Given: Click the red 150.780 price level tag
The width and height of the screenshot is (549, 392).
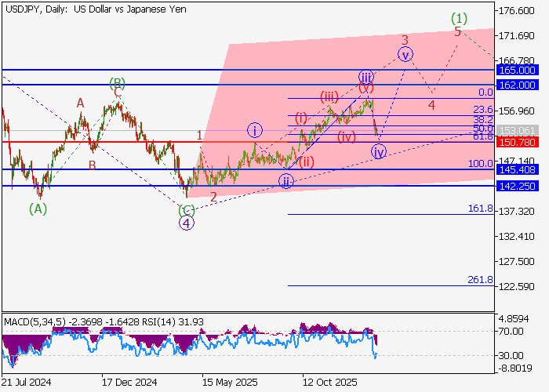Looking at the screenshot, I should click(517, 143).
